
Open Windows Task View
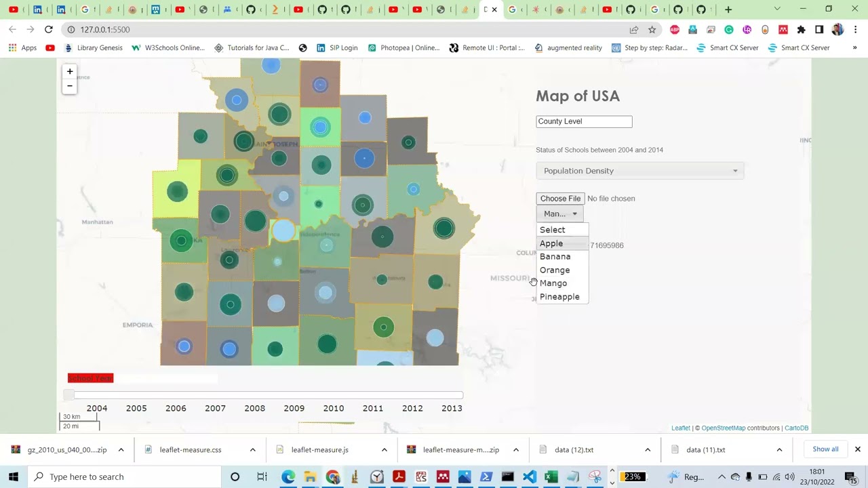click(262, 477)
